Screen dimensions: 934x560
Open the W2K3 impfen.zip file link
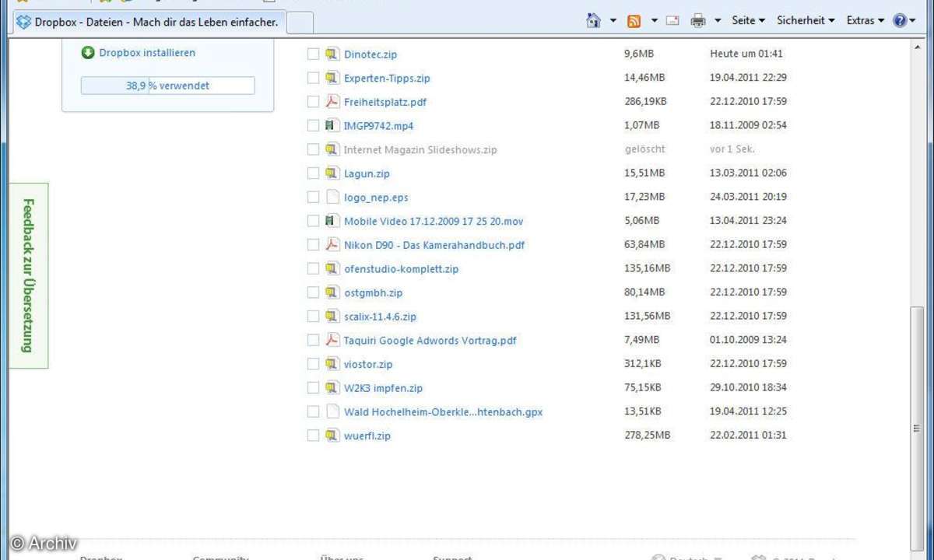coord(383,388)
